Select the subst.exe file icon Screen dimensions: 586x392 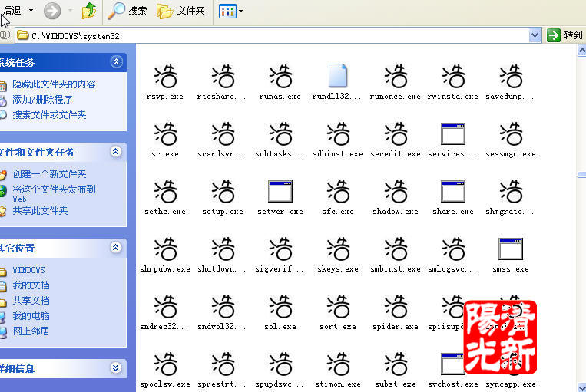pos(396,364)
